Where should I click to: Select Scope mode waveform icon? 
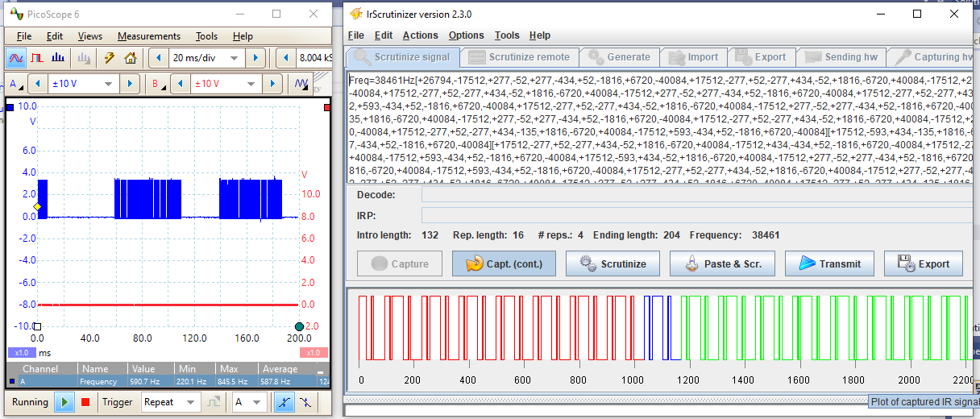coord(16,58)
